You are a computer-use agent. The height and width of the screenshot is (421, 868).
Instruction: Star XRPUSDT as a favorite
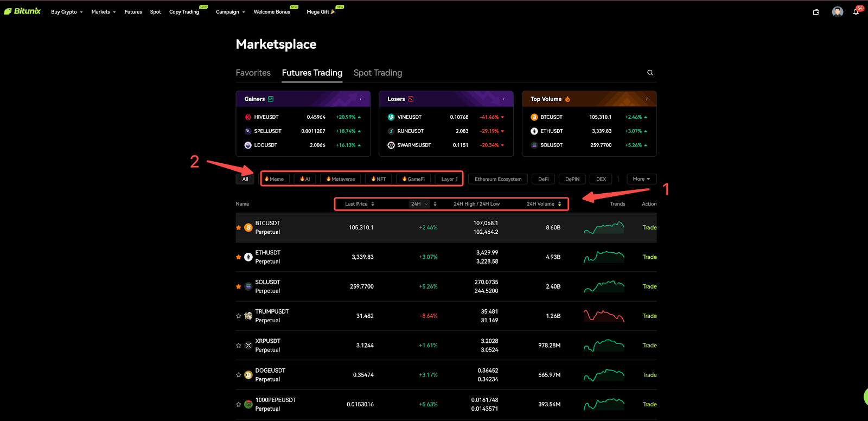[x=239, y=346]
